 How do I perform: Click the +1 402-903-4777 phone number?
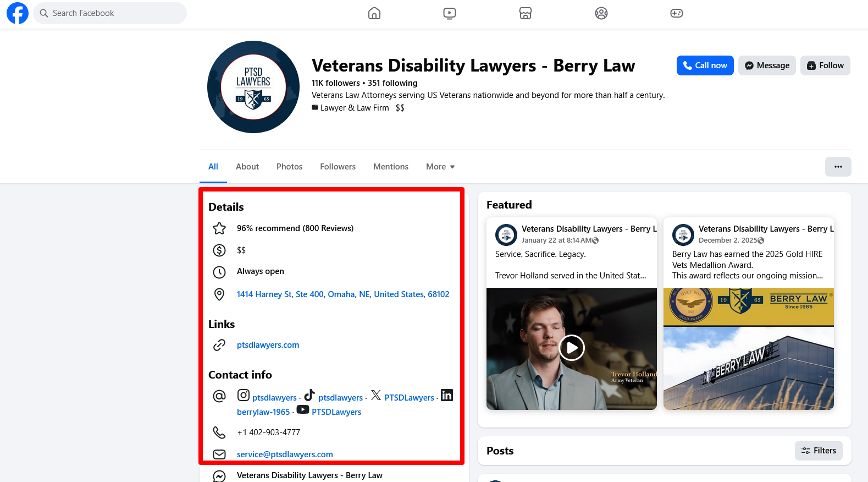coord(269,432)
